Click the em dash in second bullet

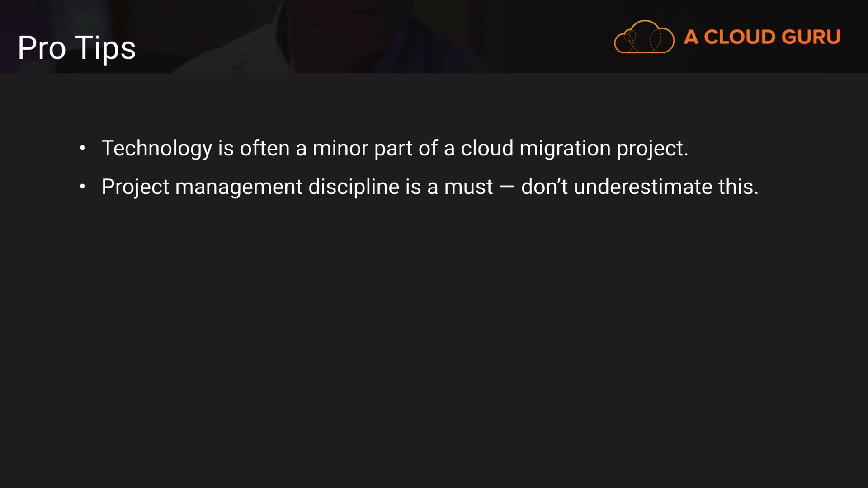click(x=507, y=187)
